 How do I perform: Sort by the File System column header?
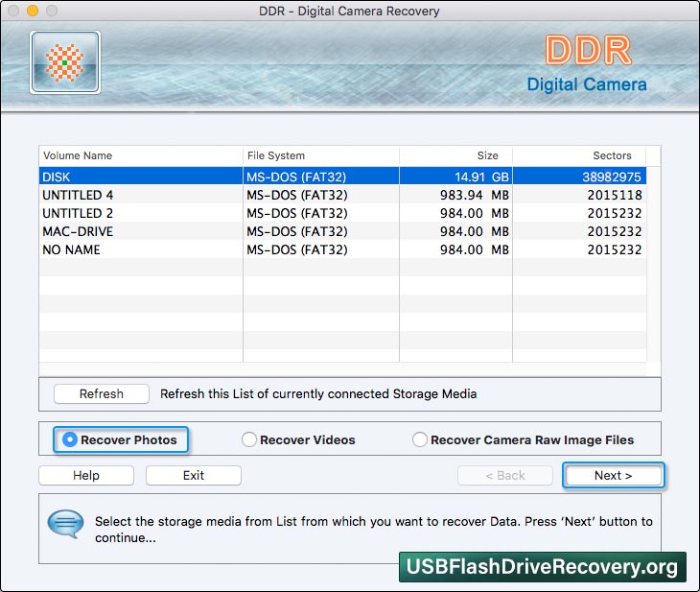coord(321,155)
